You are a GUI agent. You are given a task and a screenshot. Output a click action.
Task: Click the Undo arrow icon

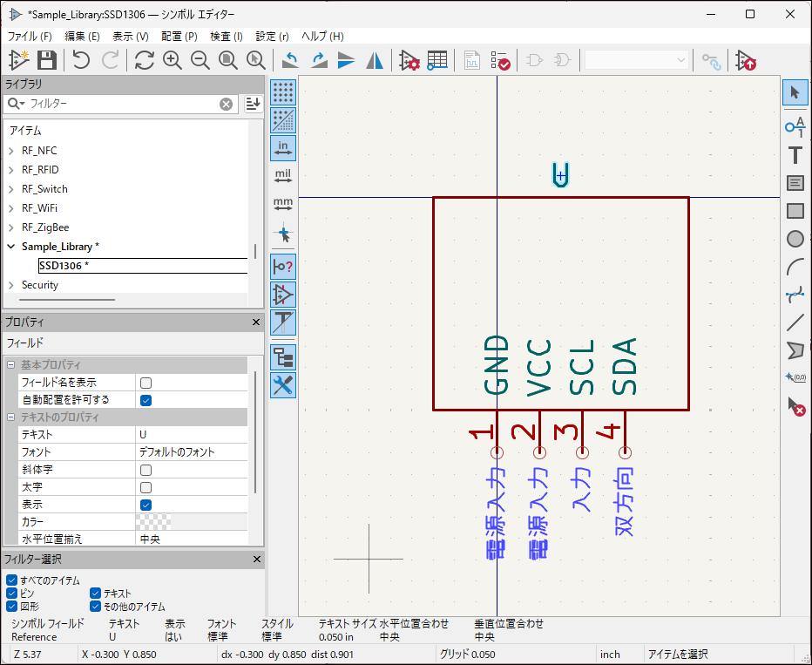tap(81, 60)
